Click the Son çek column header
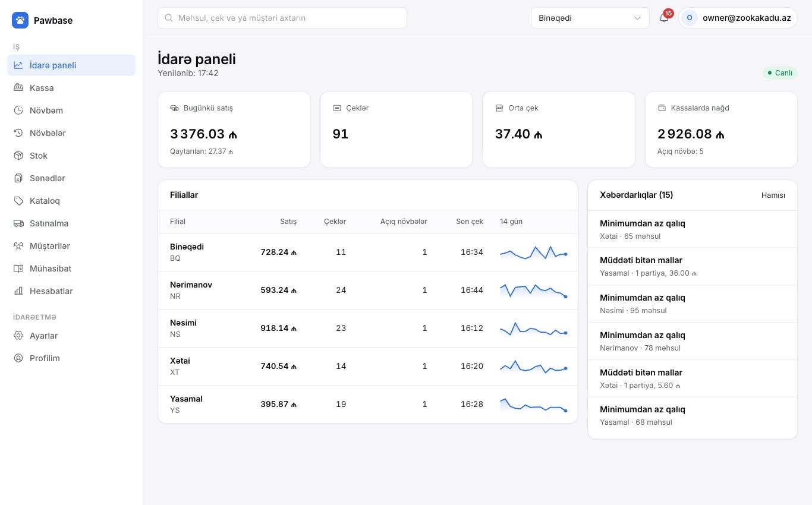Viewport: 812px width, 505px height. coord(470,222)
